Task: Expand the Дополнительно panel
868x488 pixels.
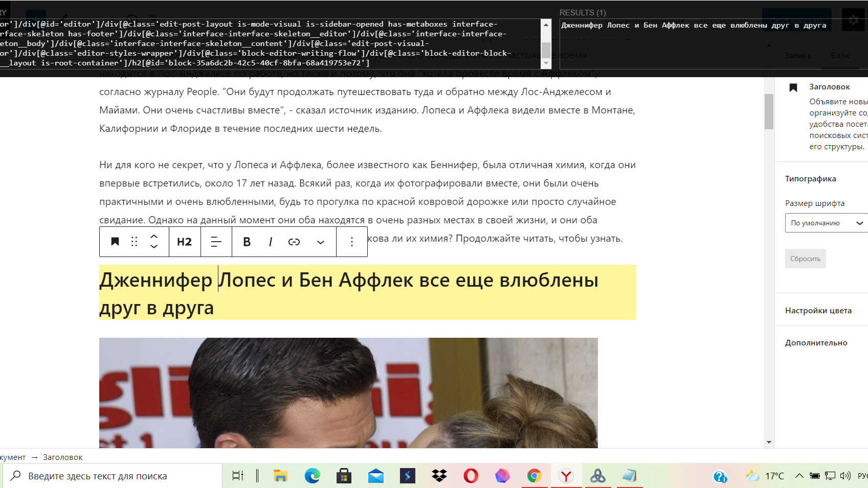Action: click(x=816, y=343)
